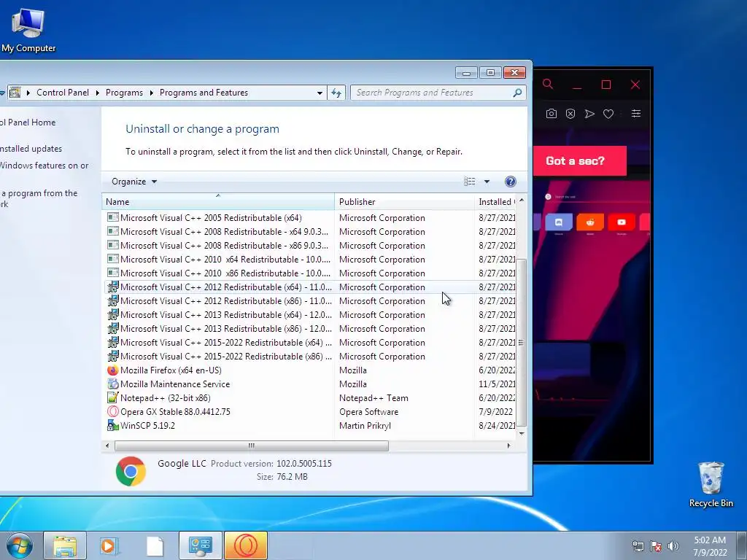Open the volume speaker tray icon

pos(673,546)
